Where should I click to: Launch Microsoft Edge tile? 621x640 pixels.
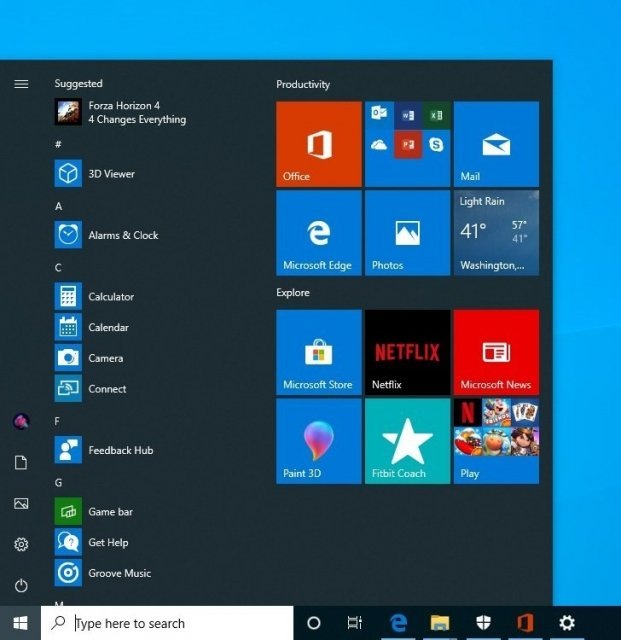[319, 233]
